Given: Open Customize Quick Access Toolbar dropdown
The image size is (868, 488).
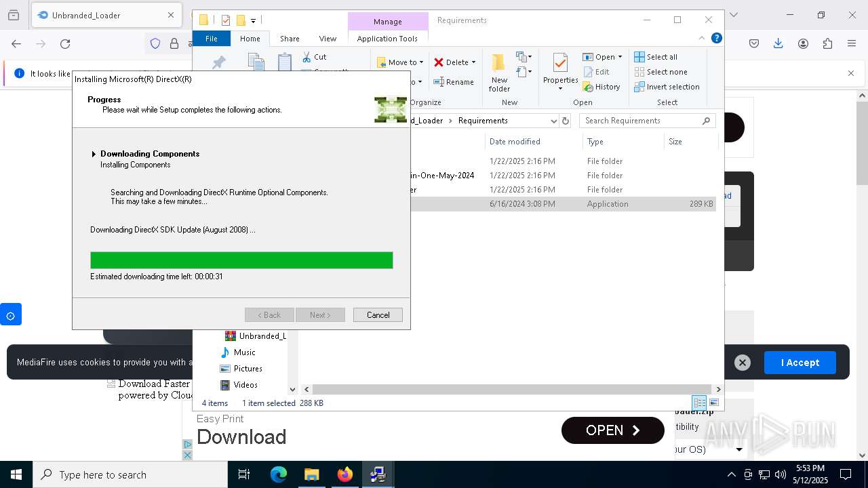Looking at the screenshot, I should click(253, 21).
